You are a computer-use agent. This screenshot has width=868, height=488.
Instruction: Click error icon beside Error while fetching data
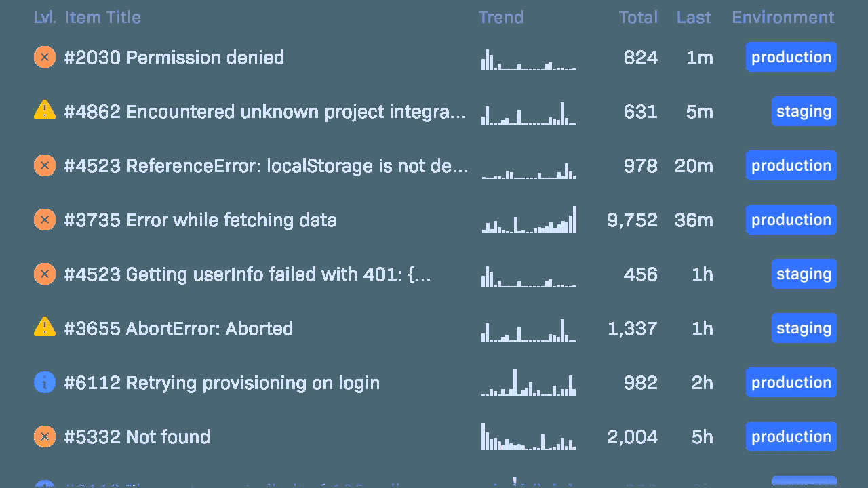tap(45, 220)
